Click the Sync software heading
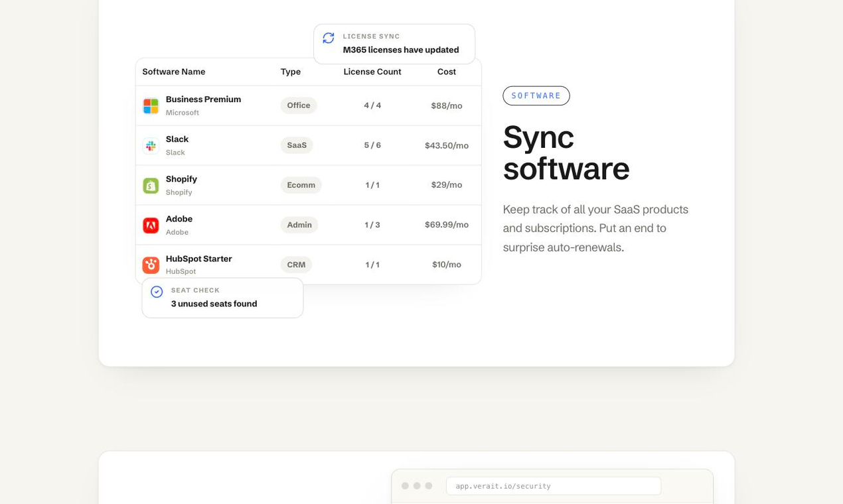The image size is (843, 504). pyautogui.click(x=566, y=153)
